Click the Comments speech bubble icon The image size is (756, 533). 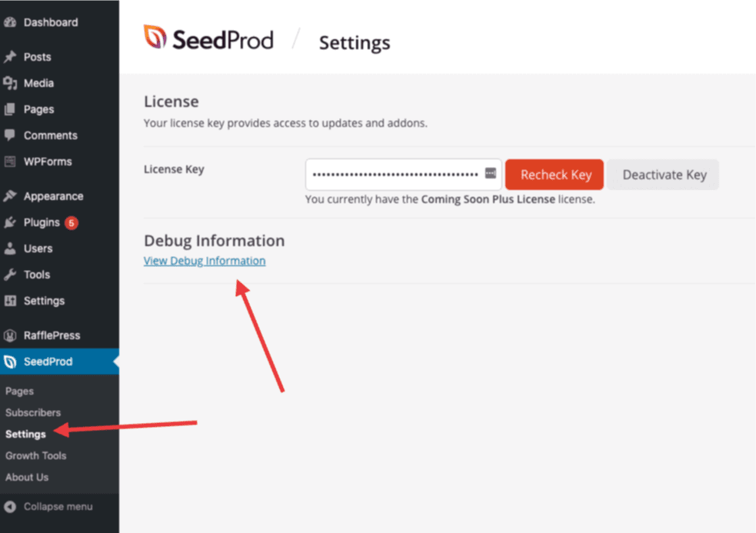[10, 135]
